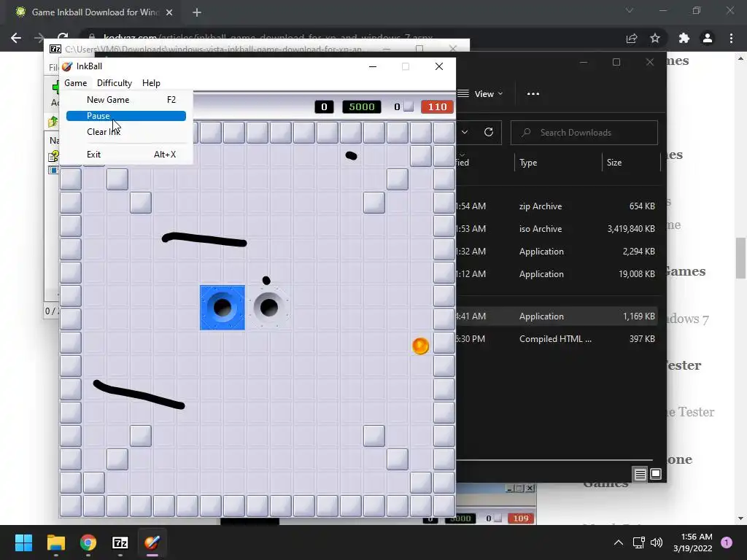Click the red 110 timer display
This screenshot has height=560, width=747.
coord(437,106)
